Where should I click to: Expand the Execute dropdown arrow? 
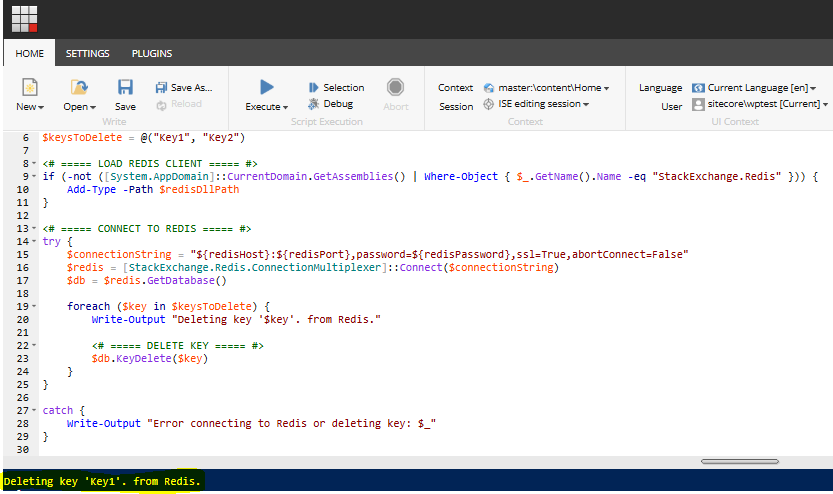(285, 107)
